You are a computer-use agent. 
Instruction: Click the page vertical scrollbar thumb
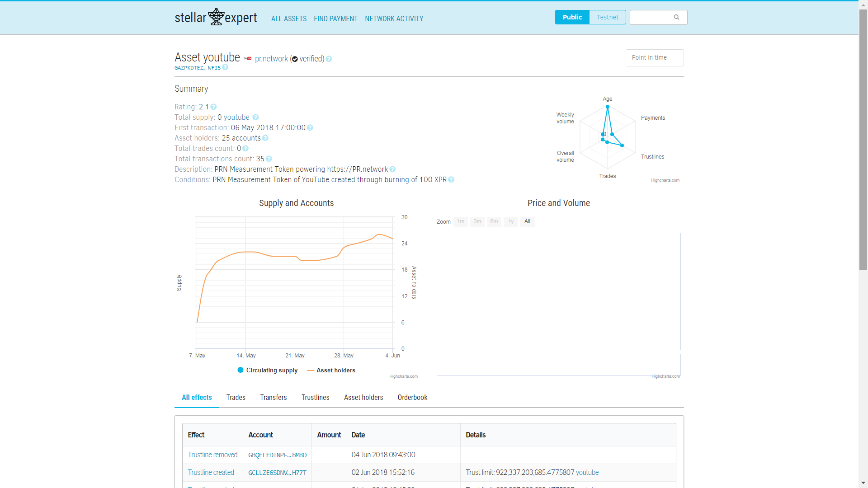click(x=863, y=140)
